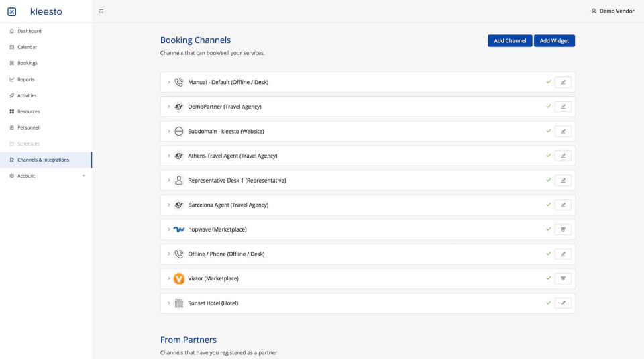Click 'hopwave (Marketplace)' channel name
Viewport: 644px width, 359px height.
coord(217,229)
